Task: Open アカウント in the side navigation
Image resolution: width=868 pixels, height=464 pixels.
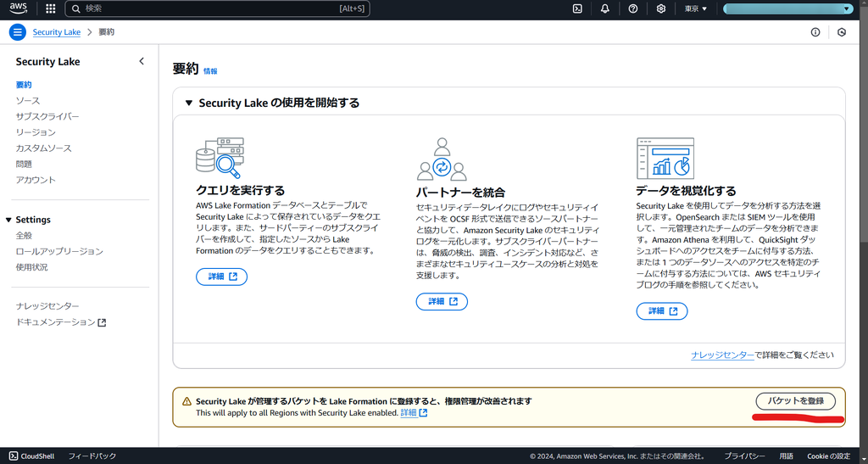Action: point(36,180)
